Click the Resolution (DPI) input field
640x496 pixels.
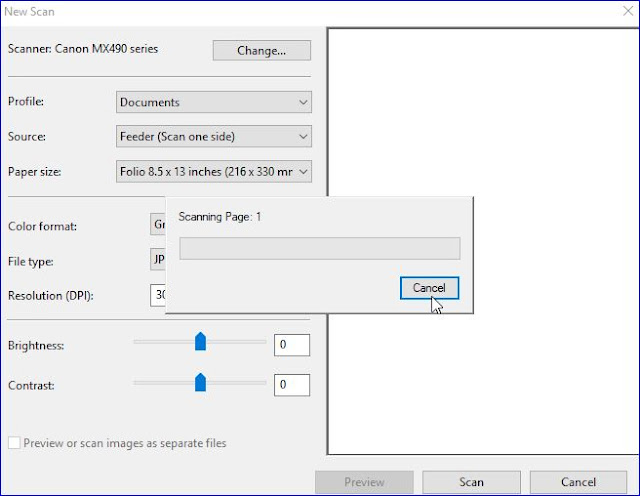(x=158, y=295)
